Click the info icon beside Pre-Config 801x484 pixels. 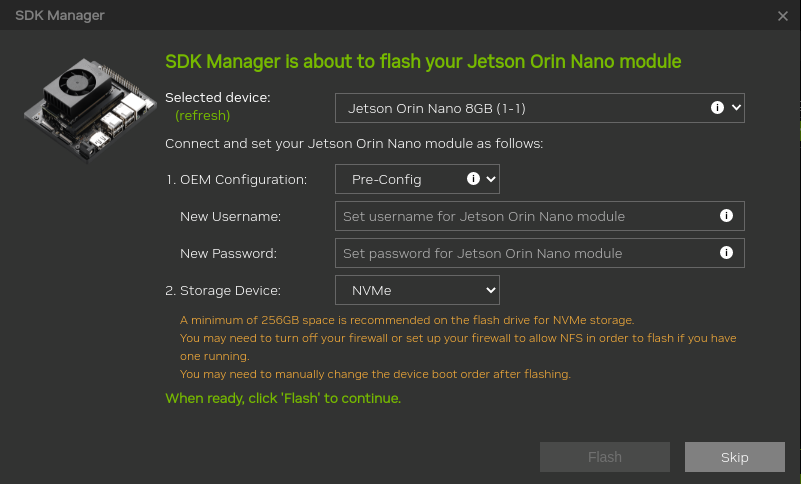(x=473, y=178)
